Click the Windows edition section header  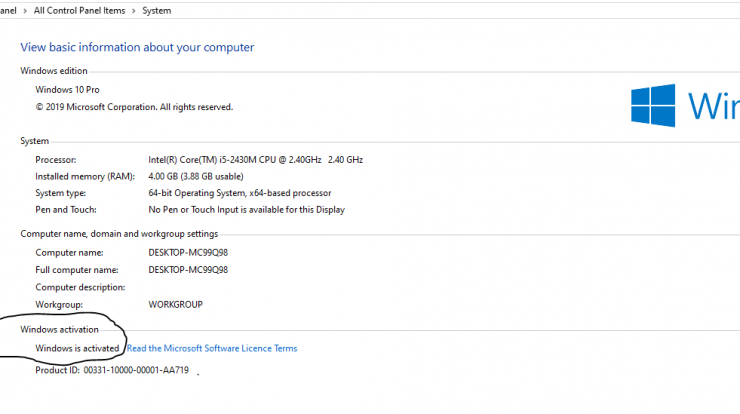click(x=54, y=71)
